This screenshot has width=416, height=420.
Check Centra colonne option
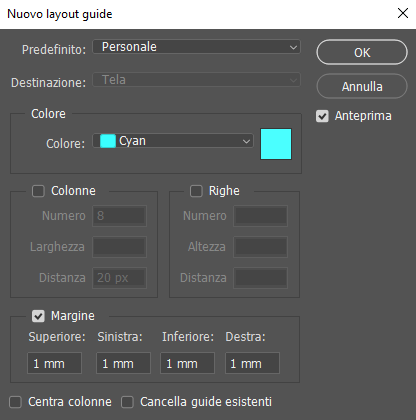point(15,402)
